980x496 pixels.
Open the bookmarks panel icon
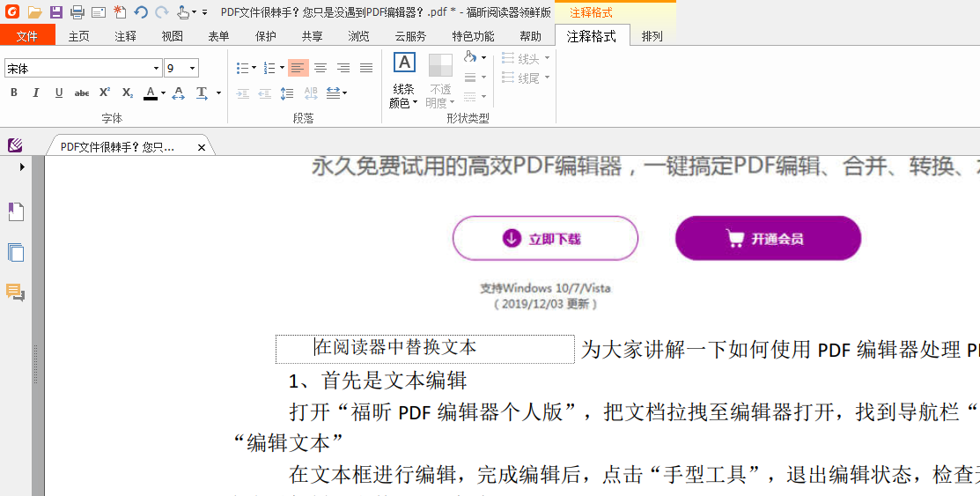pos(16,212)
